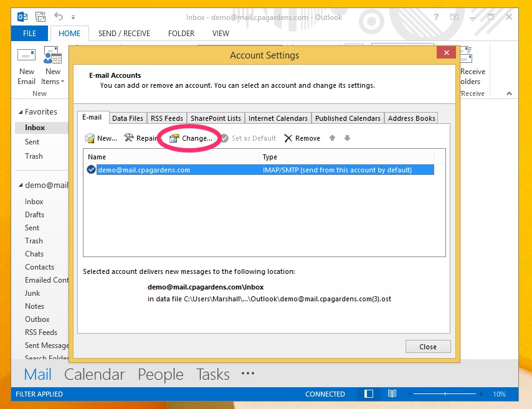Open the Drafts folder
This screenshot has height=409, width=532.
(x=35, y=215)
